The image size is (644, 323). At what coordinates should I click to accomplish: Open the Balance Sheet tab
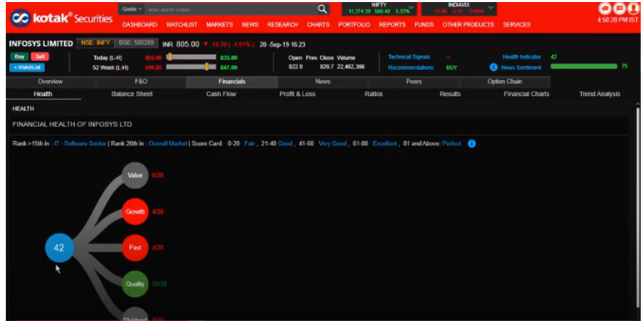click(132, 94)
